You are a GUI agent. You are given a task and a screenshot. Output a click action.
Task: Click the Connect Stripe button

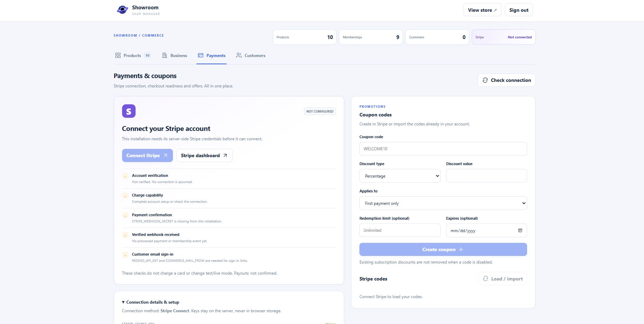tap(147, 155)
